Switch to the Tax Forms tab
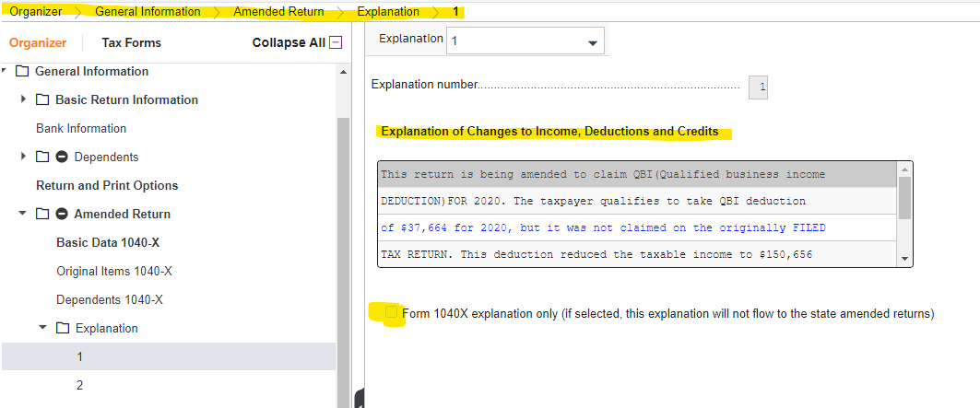The height and width of the screenshot is (408, 980). tap(131, 42)
